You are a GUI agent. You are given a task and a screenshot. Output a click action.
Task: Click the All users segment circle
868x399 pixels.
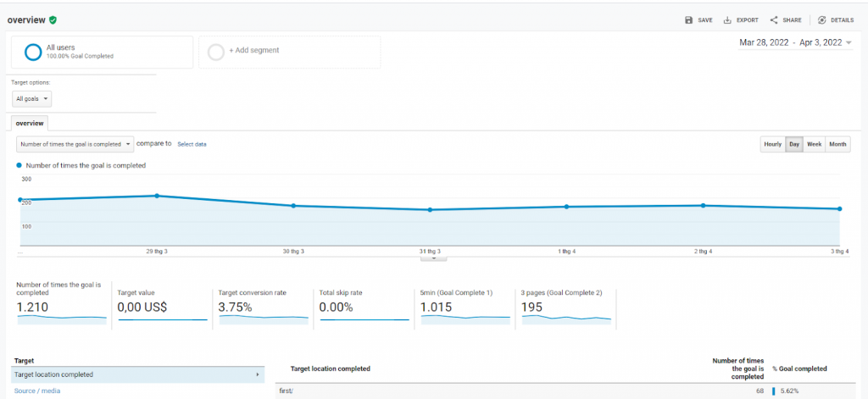click(33, 52)
